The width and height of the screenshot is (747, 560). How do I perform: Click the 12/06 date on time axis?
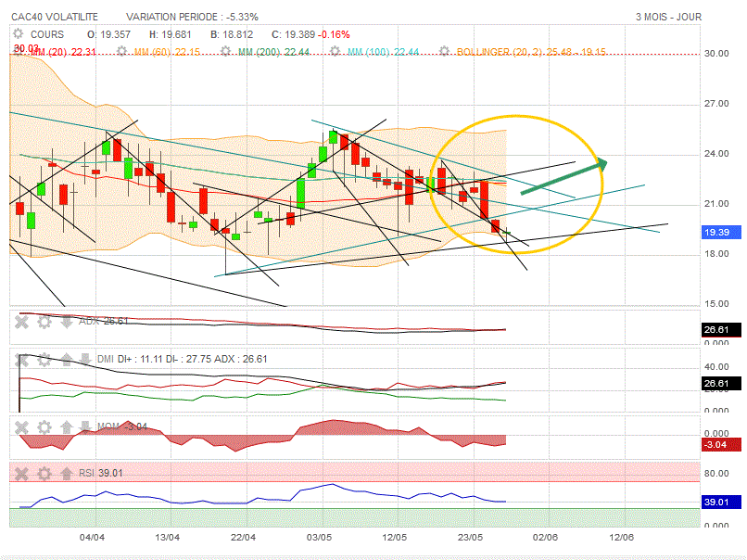(x=622, y=538)
